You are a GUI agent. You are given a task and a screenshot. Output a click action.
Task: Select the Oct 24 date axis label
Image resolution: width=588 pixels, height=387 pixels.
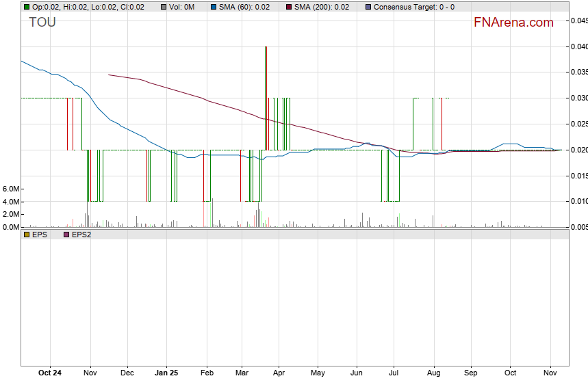tap(50, 373)
